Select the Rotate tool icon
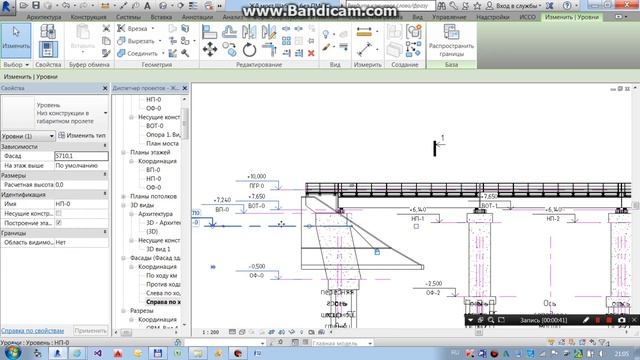This screenshot has height=360, width=640. click(x=249, y=50)
